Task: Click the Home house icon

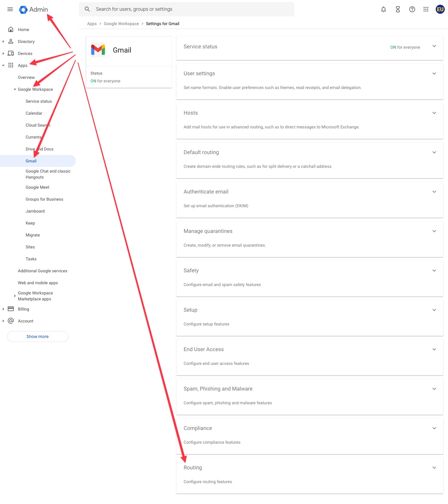Action: (x=11, y=29)
